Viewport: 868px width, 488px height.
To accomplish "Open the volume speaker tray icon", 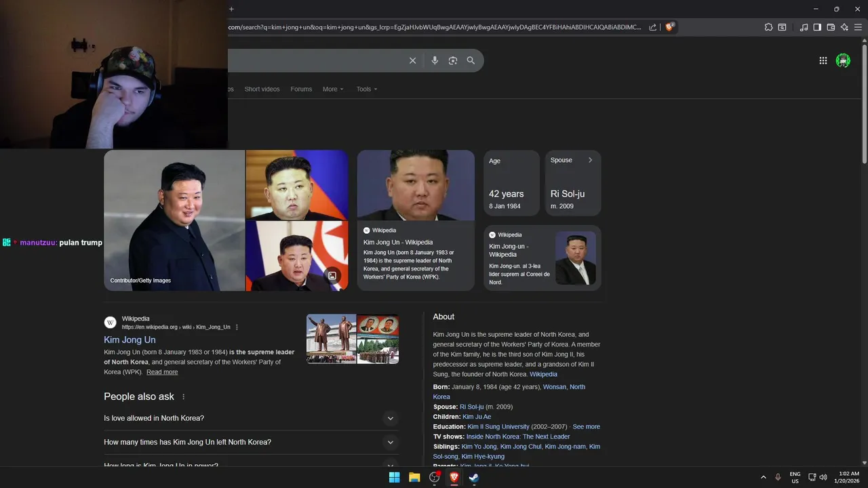I will (823, 477).
